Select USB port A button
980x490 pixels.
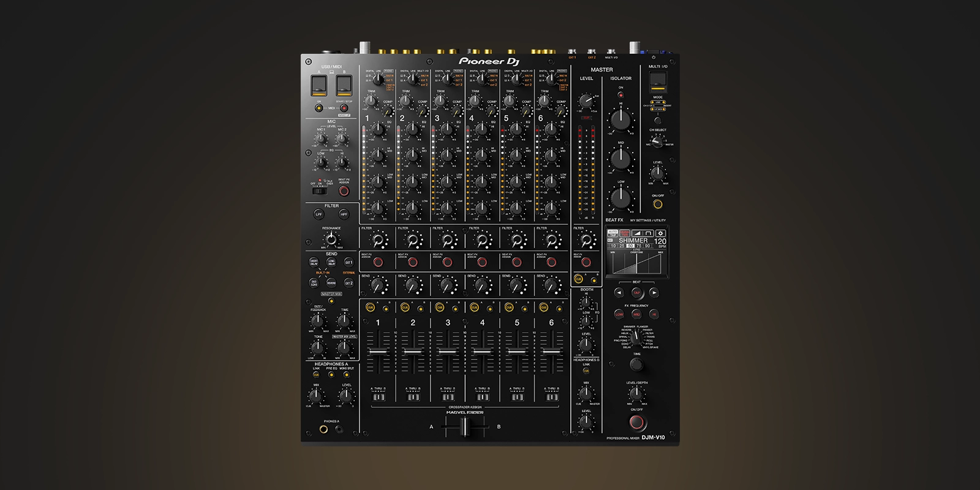[319, 86]
